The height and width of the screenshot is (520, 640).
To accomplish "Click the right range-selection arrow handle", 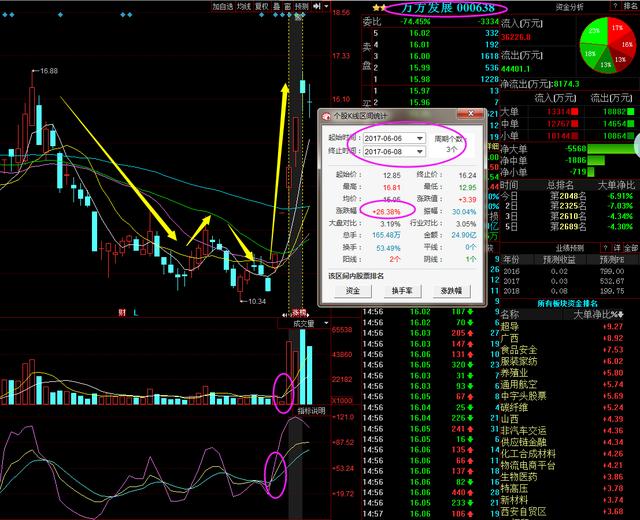I will tap(307, 315).
